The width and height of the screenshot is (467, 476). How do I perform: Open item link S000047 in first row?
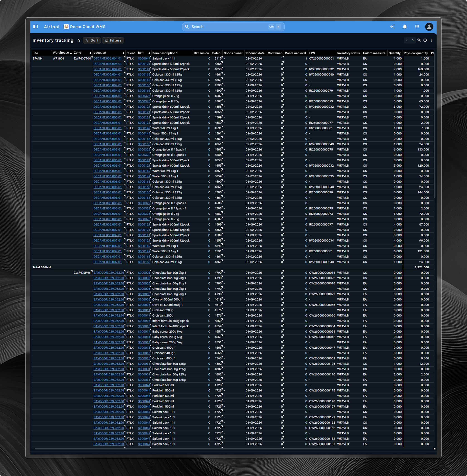tap(144, 58)
